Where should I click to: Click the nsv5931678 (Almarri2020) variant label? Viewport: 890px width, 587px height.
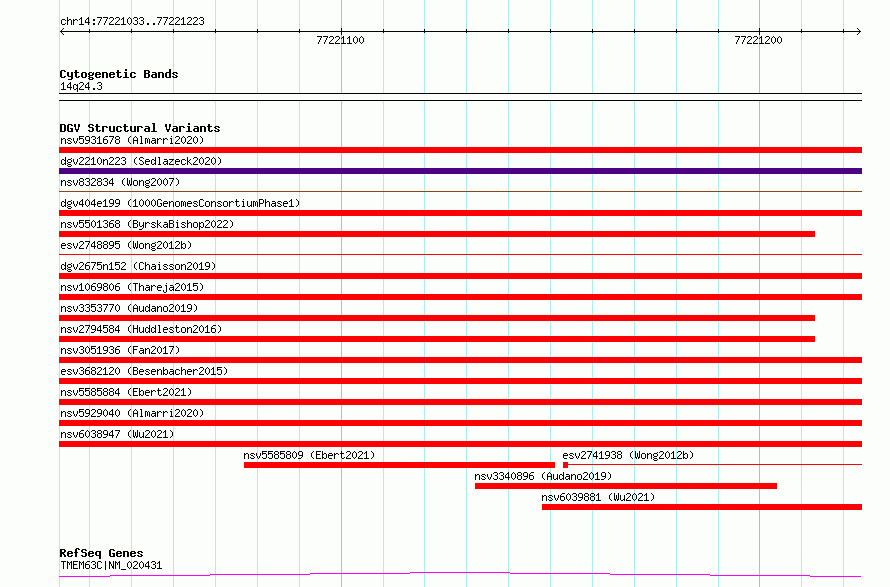click(x=132, y=140)
